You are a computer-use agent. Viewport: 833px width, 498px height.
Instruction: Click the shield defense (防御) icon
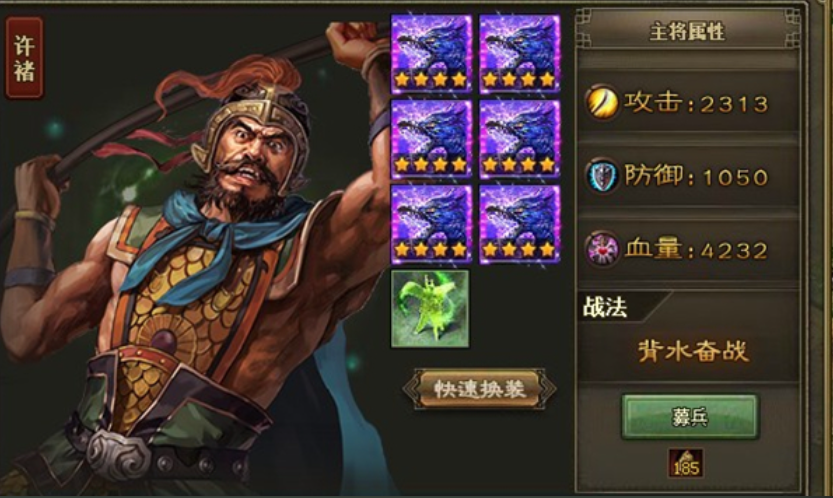602,176
